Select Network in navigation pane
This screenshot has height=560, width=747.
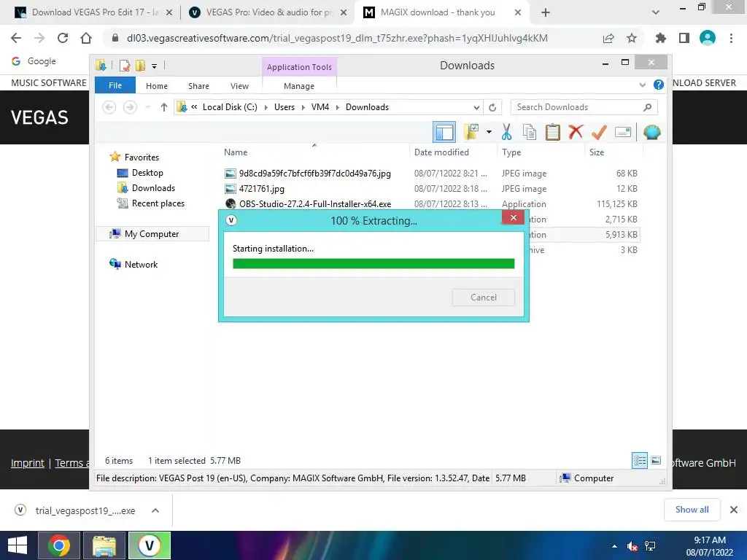click(x=141, y=264)
